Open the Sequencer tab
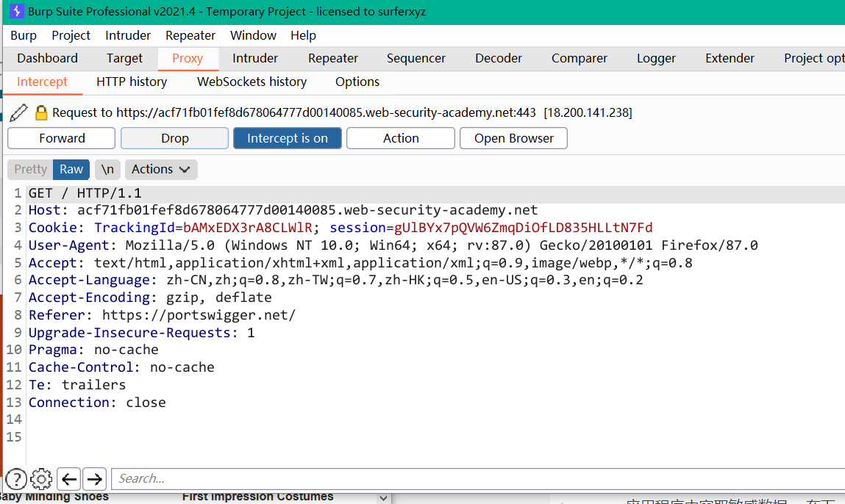The image size is (845, 504). (416, 58)
